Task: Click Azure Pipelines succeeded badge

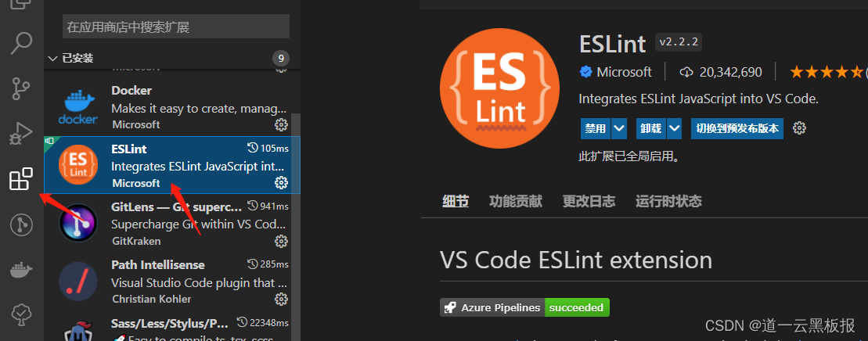Action: coord(524,308)
